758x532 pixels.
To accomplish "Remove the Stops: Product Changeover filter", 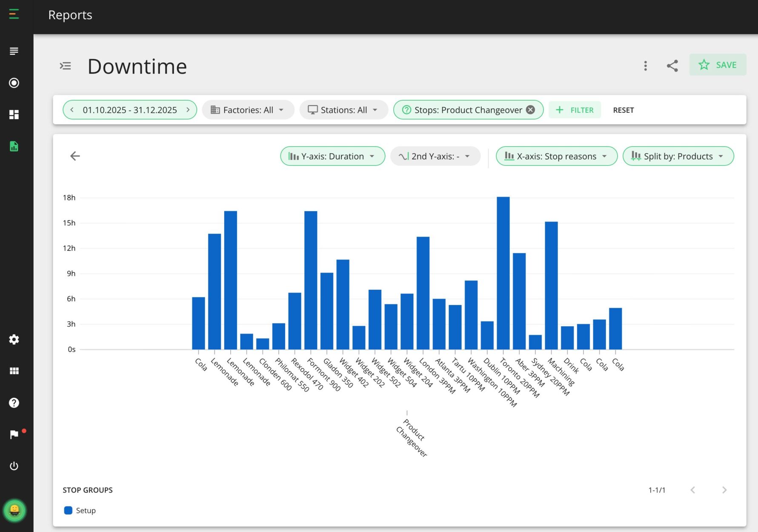I will click(530, 109).
